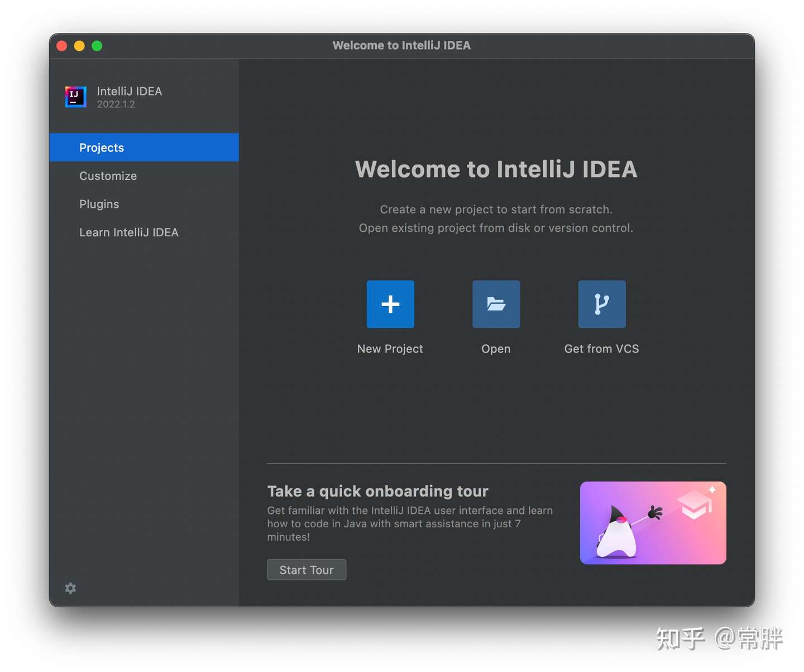This screenshot has width=804, height=672.
Task: Click the Get from VCS branch icon
Action: pos(602,304)
